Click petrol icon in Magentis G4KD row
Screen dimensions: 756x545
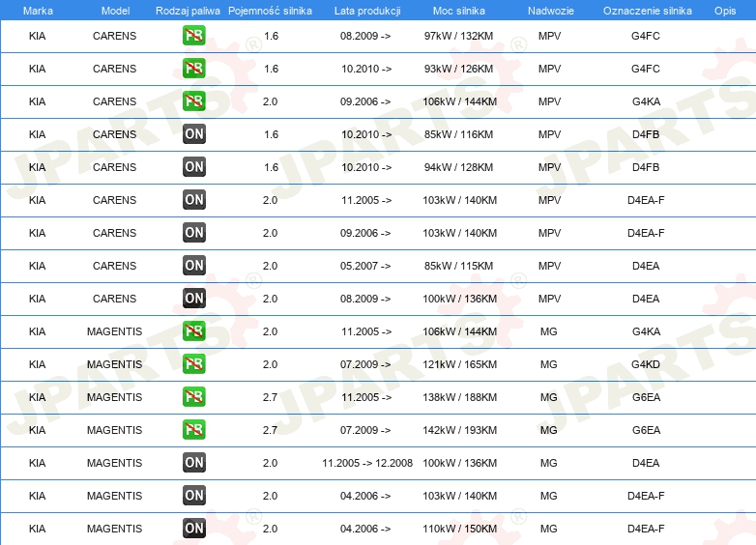tap(193, 363)
